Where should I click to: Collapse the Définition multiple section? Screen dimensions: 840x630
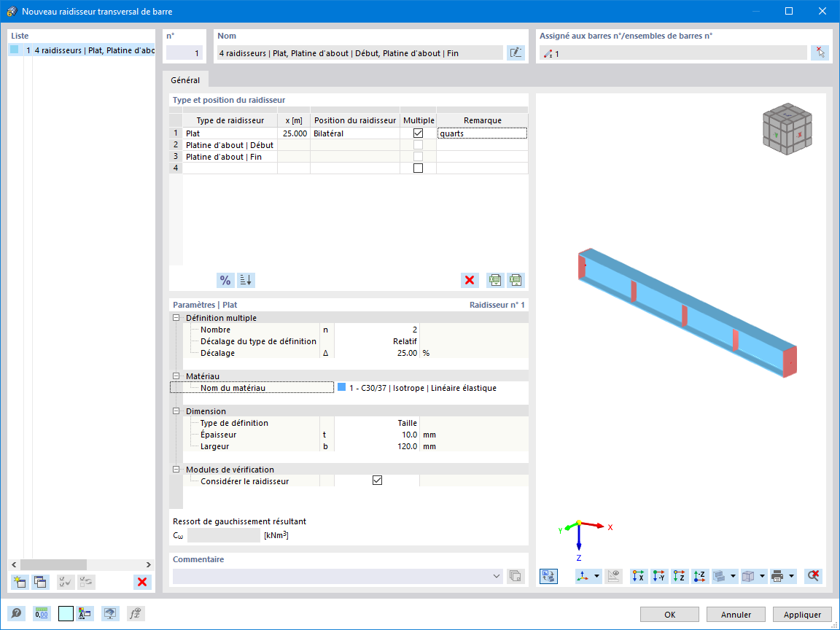click(x=176, y=318)
